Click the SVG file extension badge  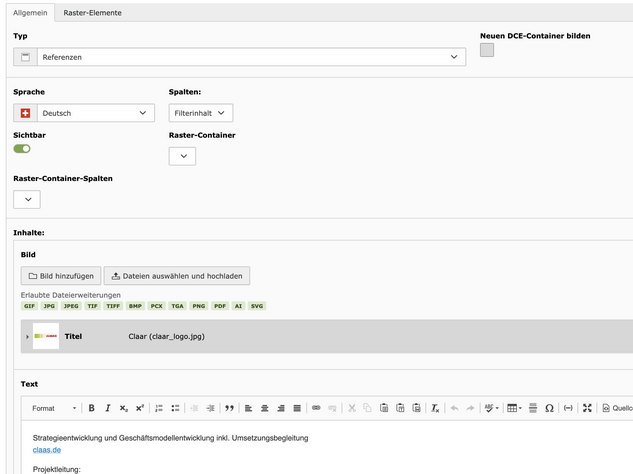pyautogui.click(x=257, y=306)
